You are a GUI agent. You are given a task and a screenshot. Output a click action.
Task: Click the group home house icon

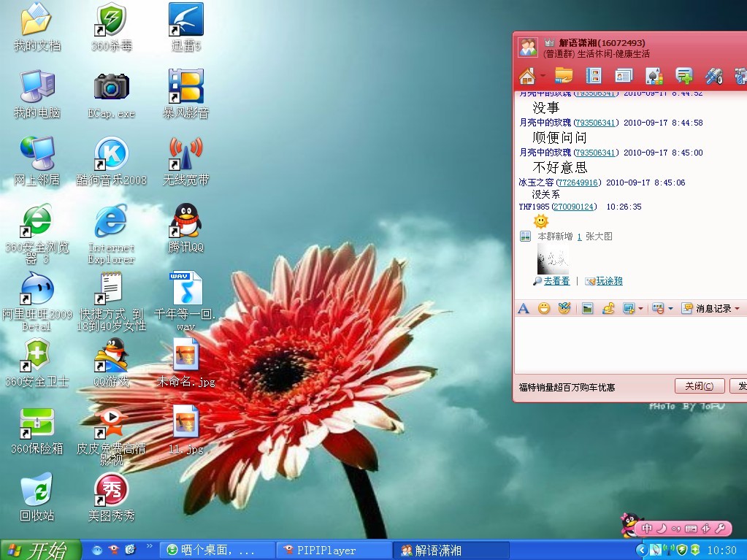click(527, 75)
